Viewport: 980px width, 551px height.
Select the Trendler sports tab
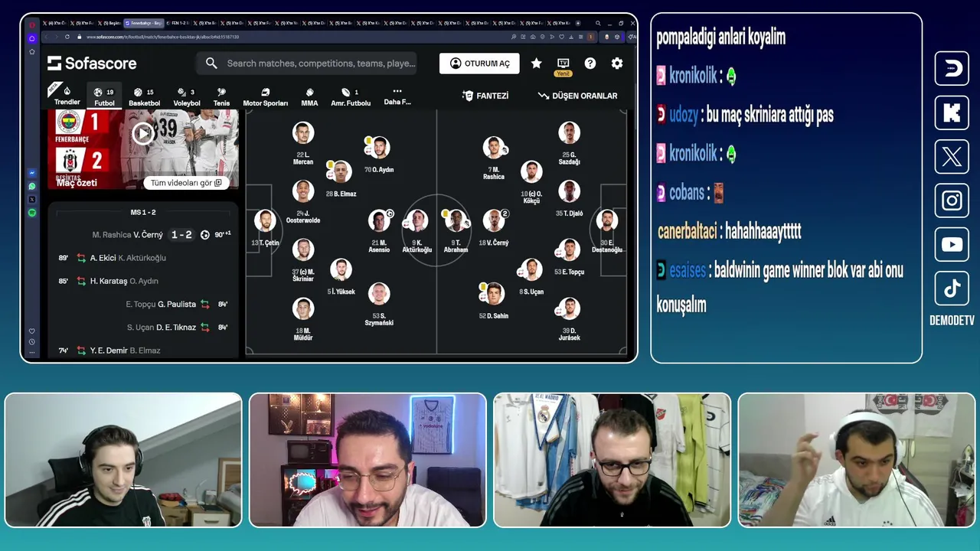[67, 96]
